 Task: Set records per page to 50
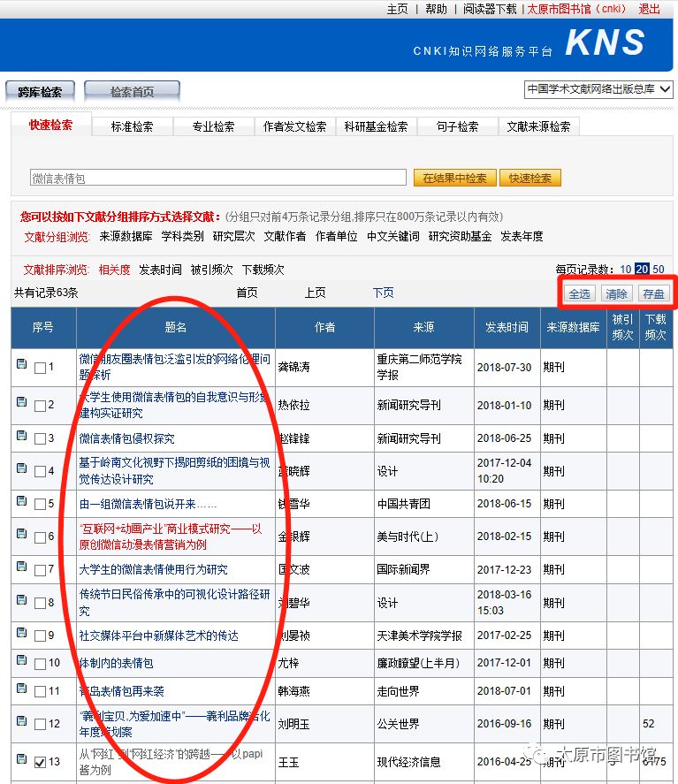tap(659, 270)
